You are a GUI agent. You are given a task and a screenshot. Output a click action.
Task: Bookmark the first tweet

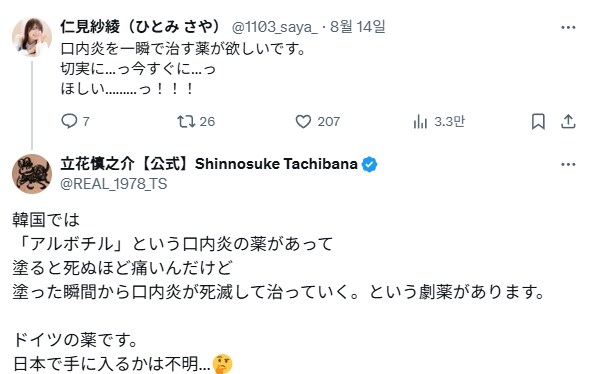pos(538,122)
